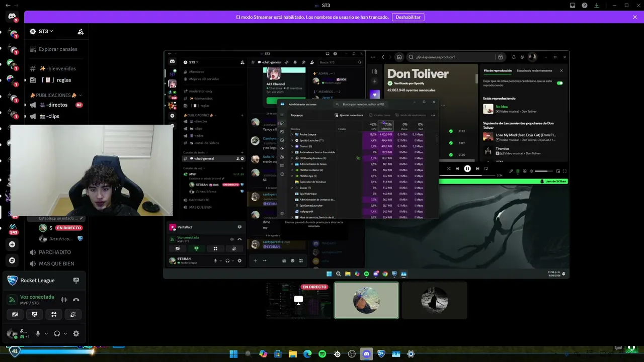Go to previous track in streamed Spotify

457,169
